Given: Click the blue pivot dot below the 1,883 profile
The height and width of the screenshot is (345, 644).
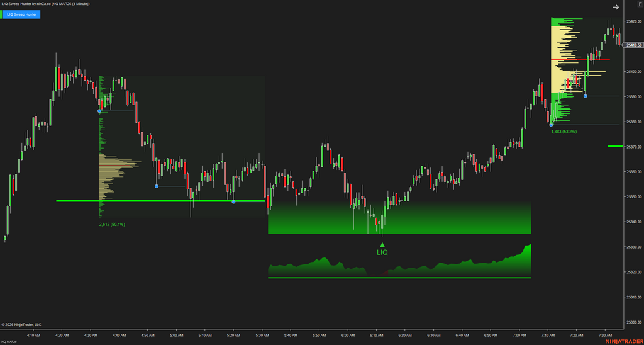Looking at the screenshot, I should point(551,125).
